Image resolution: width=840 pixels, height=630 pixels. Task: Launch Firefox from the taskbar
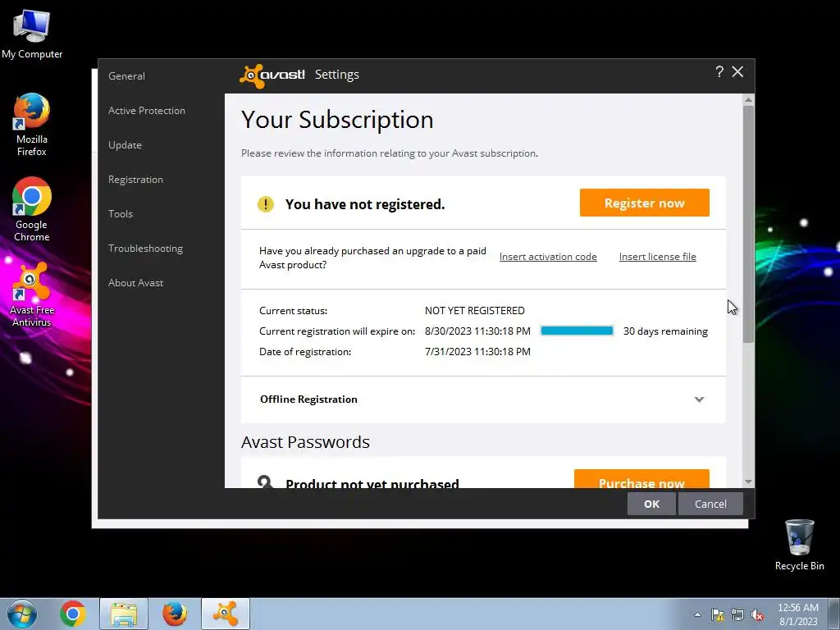coord(175,614)
